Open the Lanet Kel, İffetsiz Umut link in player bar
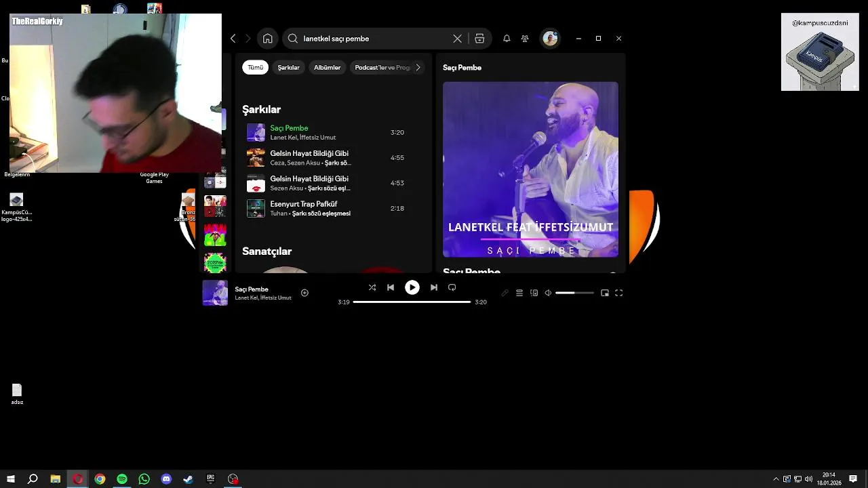The image size is (868, 488). point(263,298)
